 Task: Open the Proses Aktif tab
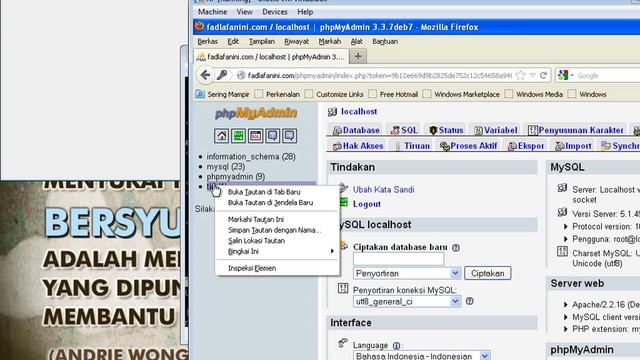click(x=469, y=146)
